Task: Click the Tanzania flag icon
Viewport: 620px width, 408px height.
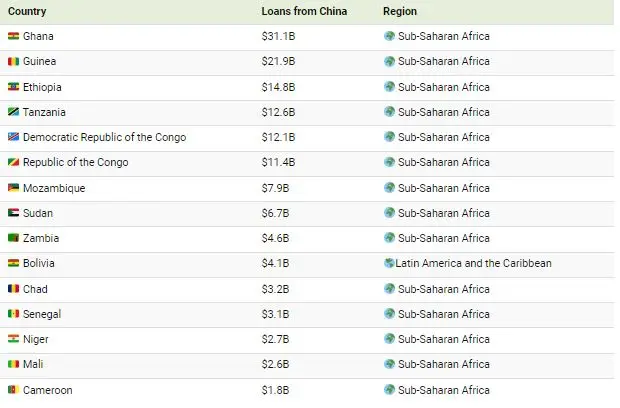Action: (x=13, y=112)
